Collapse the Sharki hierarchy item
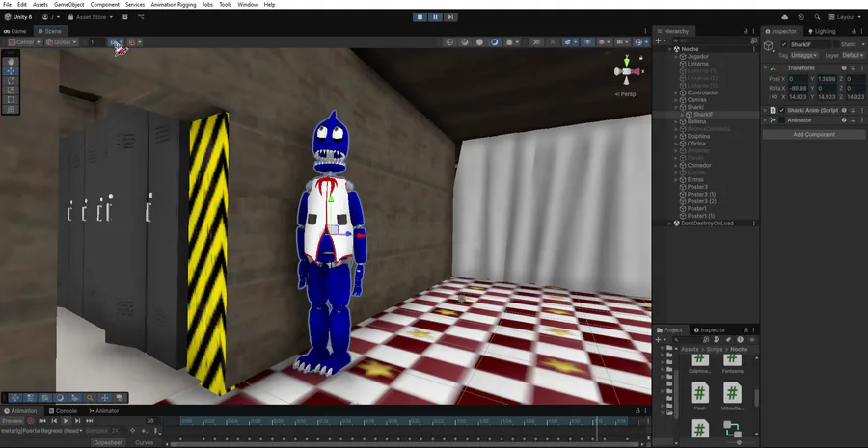Screen dimensions: 868x448 click(676, 107)
